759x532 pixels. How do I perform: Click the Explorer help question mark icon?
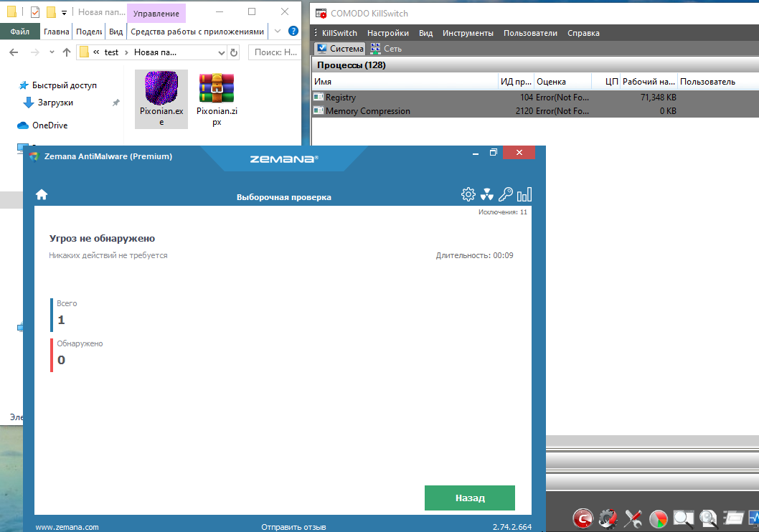click(293, 31)
